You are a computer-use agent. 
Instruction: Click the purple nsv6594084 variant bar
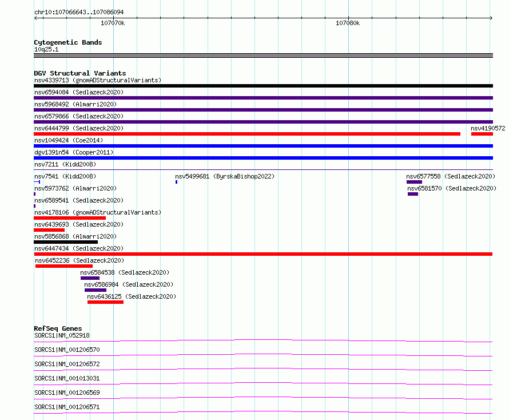pyautogui.click(x=263, y=98)
